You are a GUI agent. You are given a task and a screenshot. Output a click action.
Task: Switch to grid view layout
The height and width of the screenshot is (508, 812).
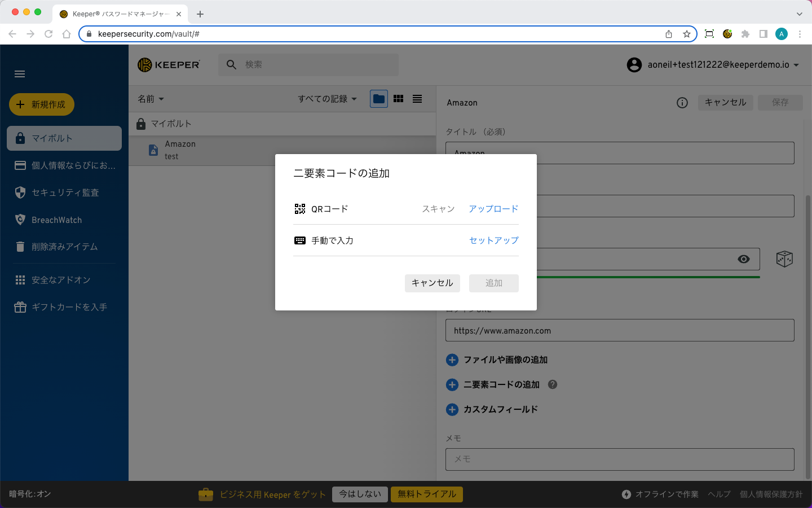398,99
